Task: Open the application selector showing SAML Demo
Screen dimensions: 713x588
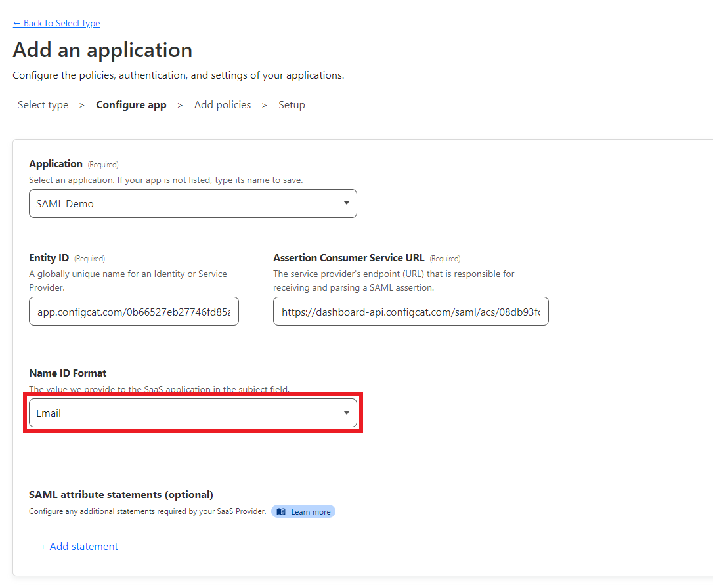Action: pyautogui.click(x=192, y=203)
